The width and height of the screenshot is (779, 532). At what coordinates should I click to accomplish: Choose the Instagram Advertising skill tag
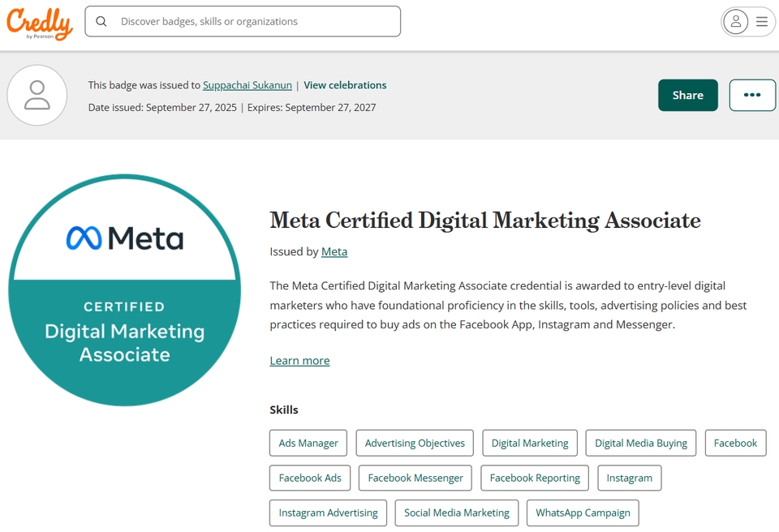[328, 513]
